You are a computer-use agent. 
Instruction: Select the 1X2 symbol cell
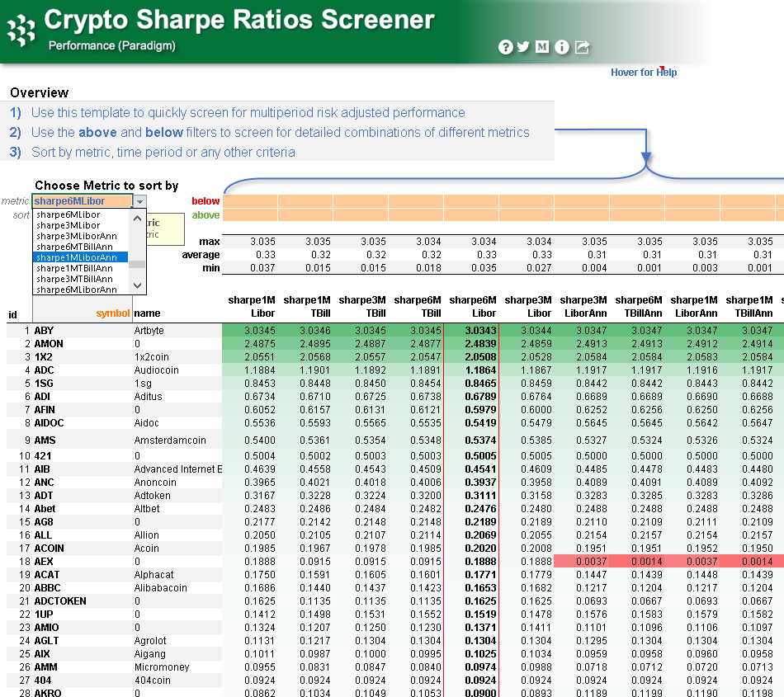[83, 356]
